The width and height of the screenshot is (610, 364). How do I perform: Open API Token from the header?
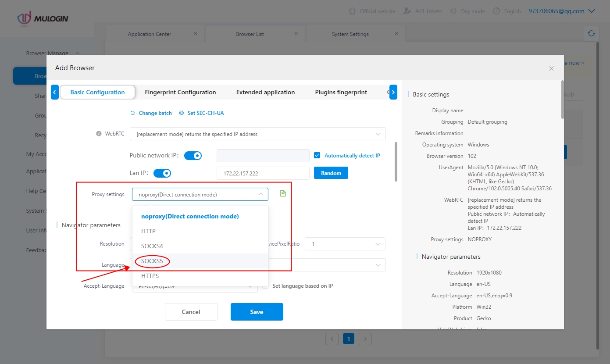click(x=423, y=11)
